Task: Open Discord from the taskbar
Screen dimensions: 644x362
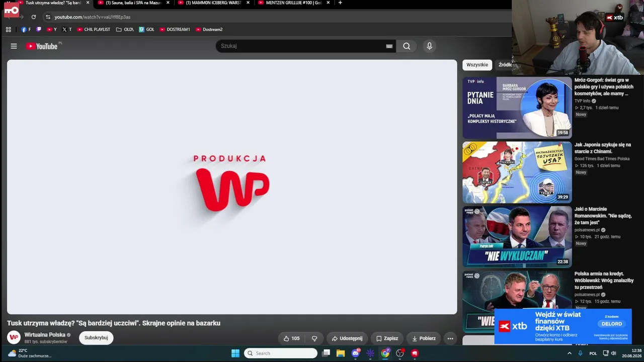Action: coord(356,353)
